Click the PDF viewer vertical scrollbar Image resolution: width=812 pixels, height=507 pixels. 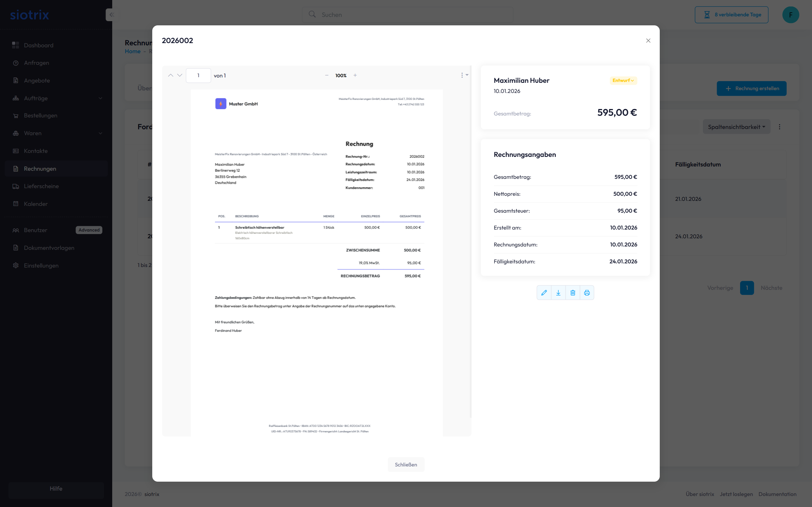tap(471, 241)
